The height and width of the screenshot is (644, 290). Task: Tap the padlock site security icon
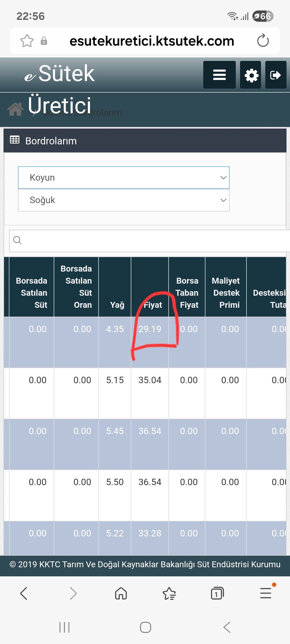(x=44, y=41)
